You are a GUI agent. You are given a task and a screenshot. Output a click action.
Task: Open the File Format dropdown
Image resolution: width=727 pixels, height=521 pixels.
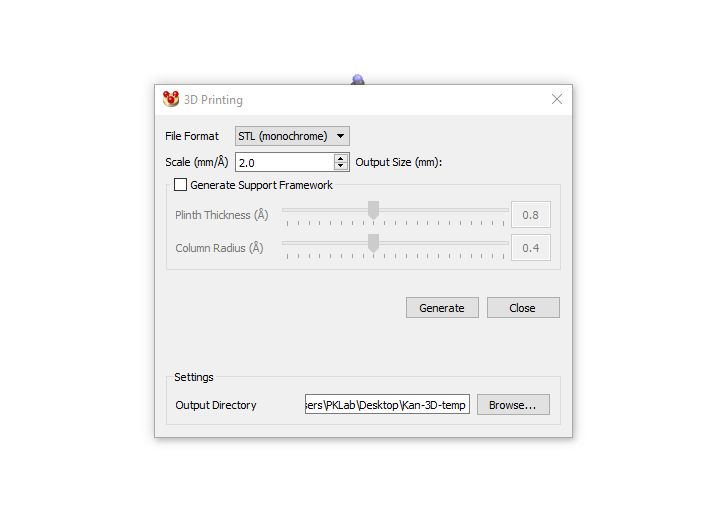(x=292, y=136)
